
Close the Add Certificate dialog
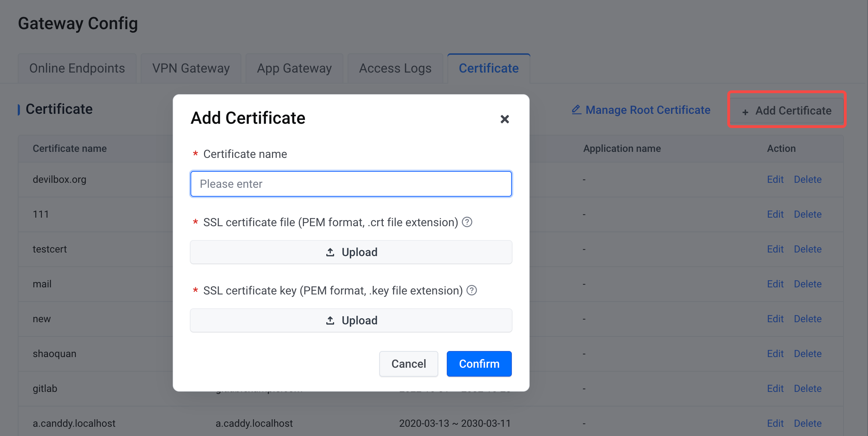pos(504,119)
